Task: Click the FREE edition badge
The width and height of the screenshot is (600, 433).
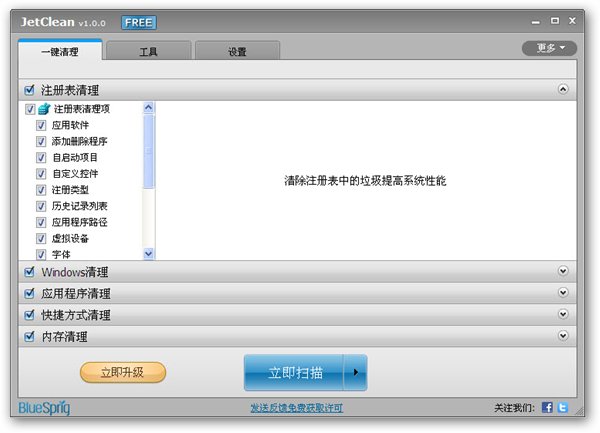Action: [139, 23]
